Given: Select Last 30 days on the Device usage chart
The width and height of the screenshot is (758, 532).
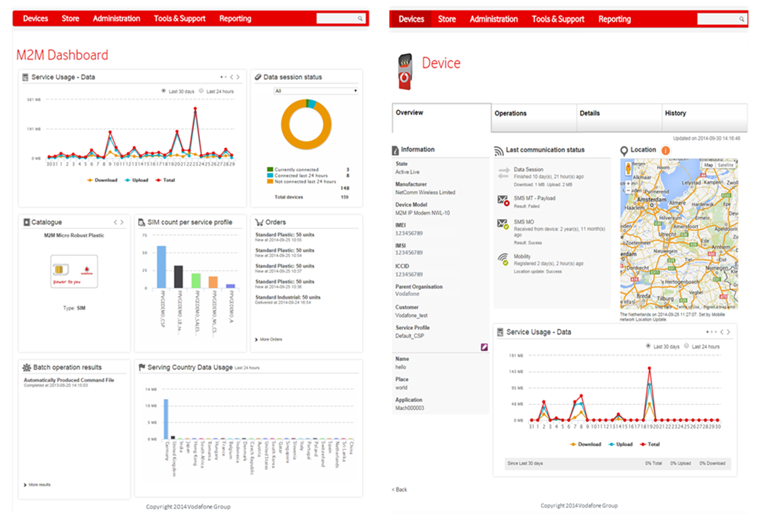Looking at the screenshot, I should [648, 346].
